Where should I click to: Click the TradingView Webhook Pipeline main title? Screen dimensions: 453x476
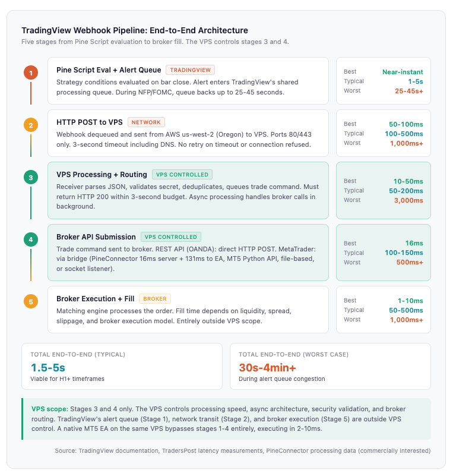(135, 30)
